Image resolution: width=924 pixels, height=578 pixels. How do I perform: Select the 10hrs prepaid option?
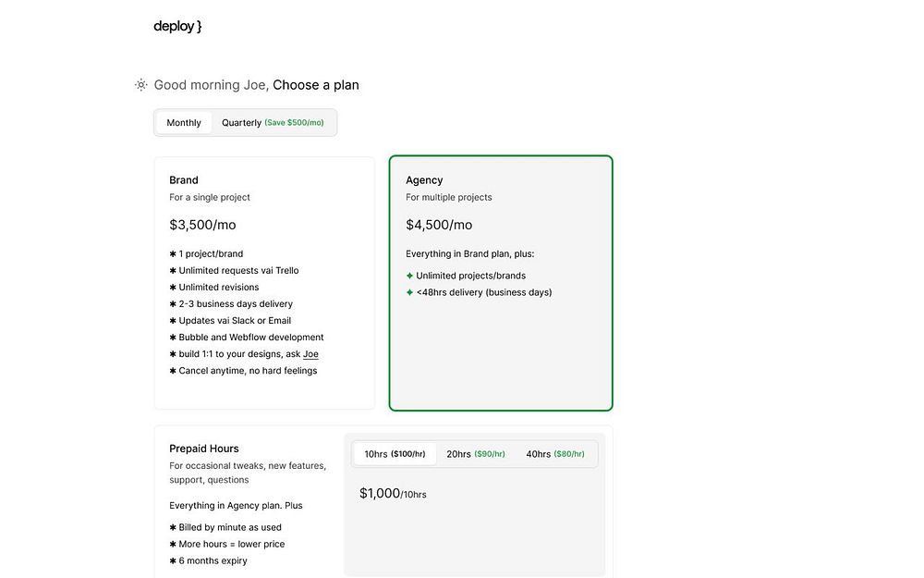395,454
